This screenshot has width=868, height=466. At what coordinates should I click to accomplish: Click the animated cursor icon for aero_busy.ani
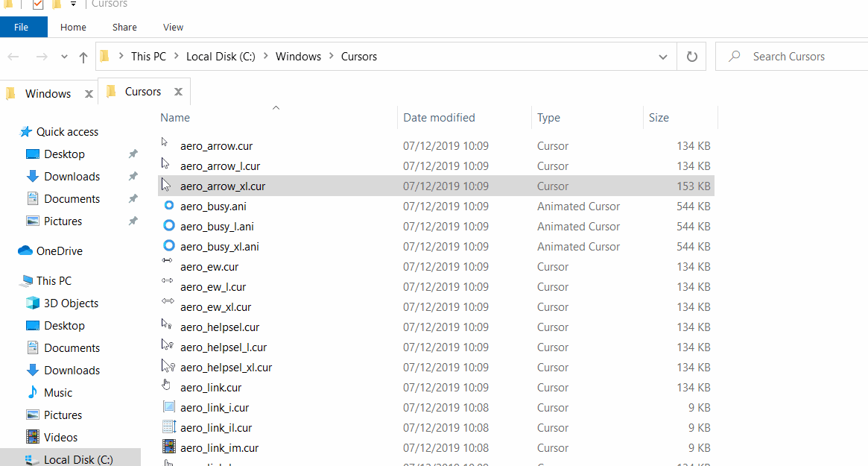click(168, 206)
